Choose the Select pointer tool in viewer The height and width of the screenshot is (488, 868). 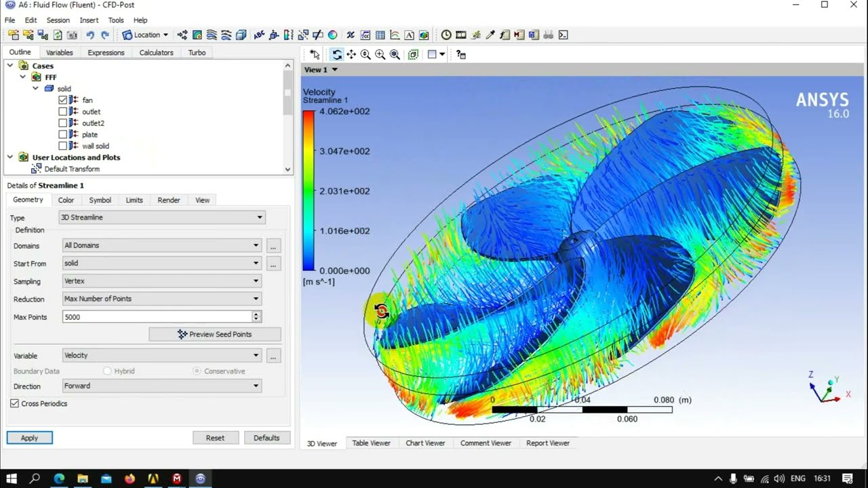315,54
